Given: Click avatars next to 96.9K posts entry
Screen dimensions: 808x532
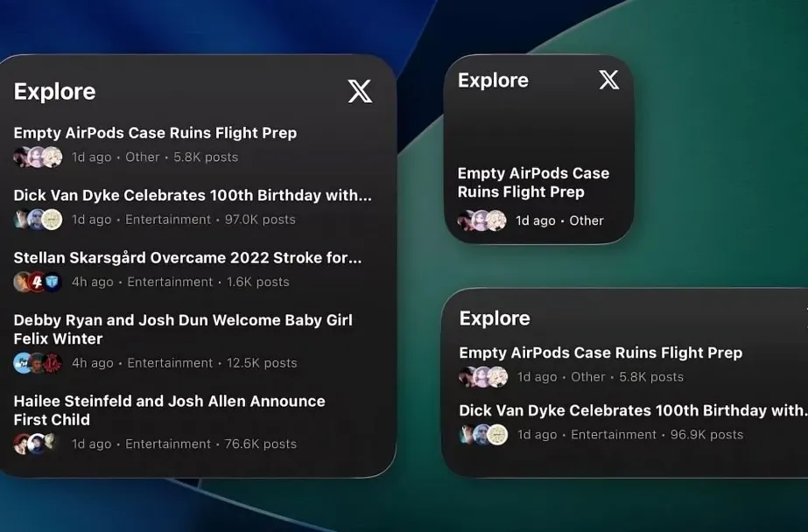Looking at the screenshot, I should click(483, 435).
